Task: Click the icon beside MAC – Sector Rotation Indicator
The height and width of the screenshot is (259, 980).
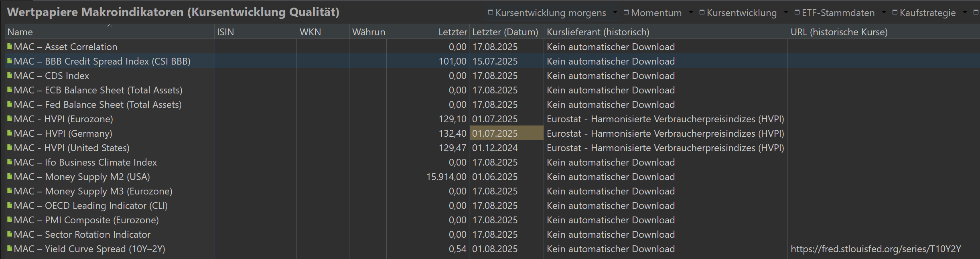Action: 10,234
